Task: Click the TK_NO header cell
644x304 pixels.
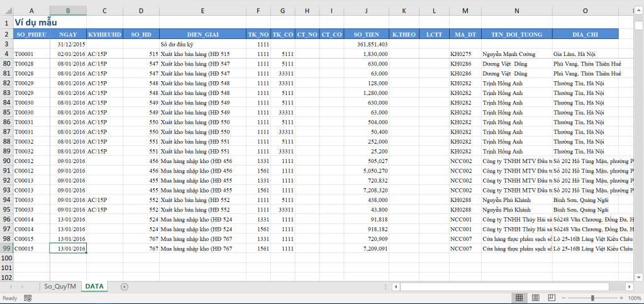Action: pos(258,35)
